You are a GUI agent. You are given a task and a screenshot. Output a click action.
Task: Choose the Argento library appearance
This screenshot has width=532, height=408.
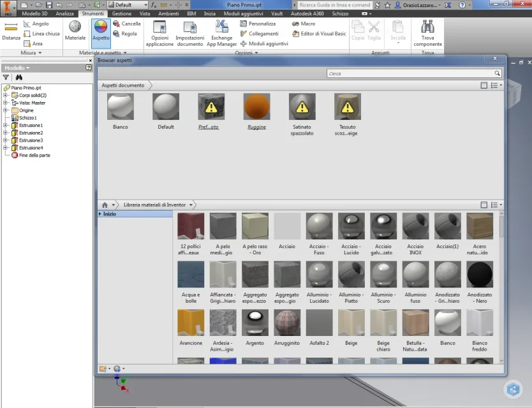(255, 328)
